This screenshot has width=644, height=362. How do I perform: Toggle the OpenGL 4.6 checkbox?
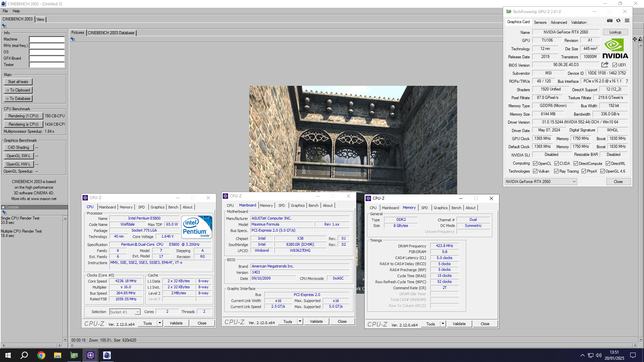(x=602, y=171)
